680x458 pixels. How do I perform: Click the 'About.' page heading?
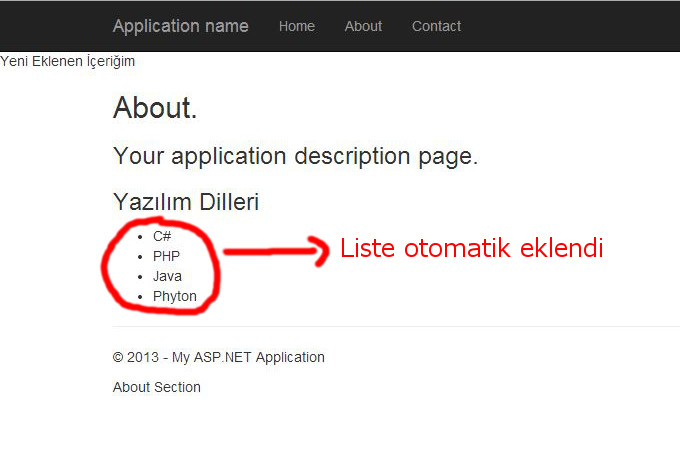point(155,108)
